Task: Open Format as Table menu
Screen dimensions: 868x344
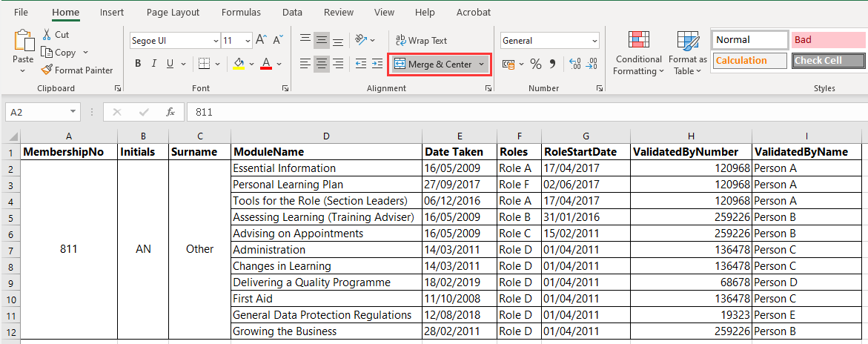Action: (x=688, y=53)
